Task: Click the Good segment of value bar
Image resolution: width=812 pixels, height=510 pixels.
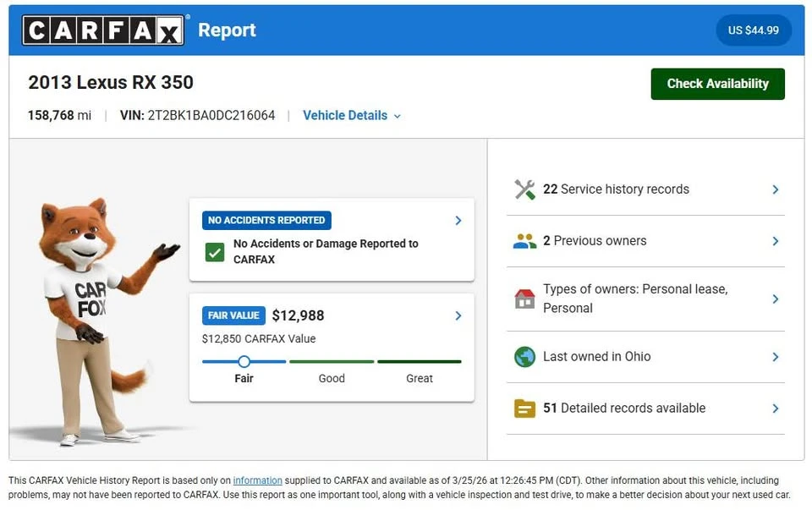Action: (332, 362)
